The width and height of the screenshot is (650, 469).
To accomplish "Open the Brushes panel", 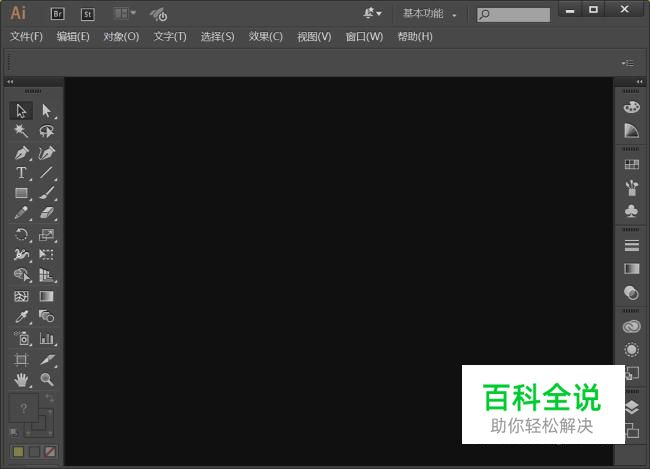I will 631,188.
